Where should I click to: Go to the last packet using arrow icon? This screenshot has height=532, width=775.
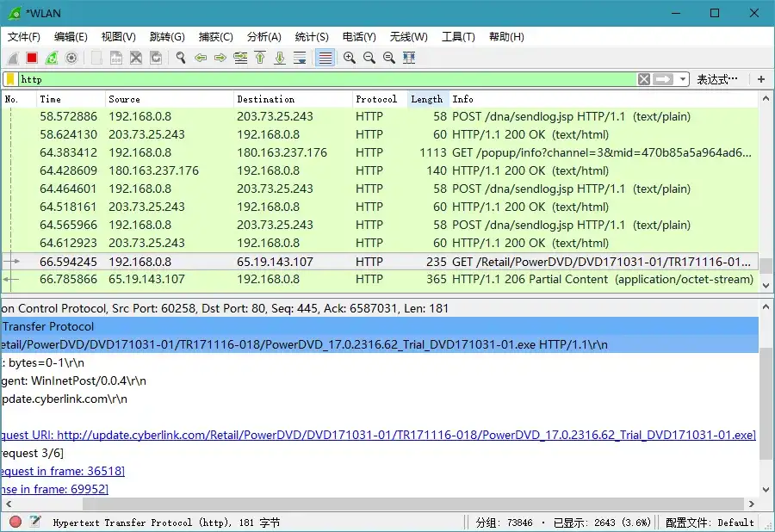pyautogui.click(x=280, y=58)
